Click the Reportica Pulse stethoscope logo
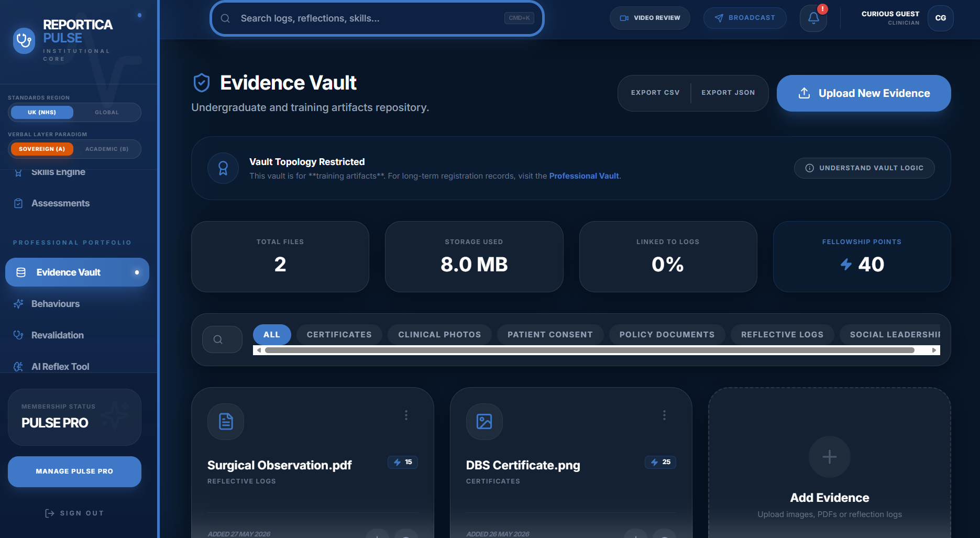This screenshot has height=538, width=980. click(x=24, y=40)
